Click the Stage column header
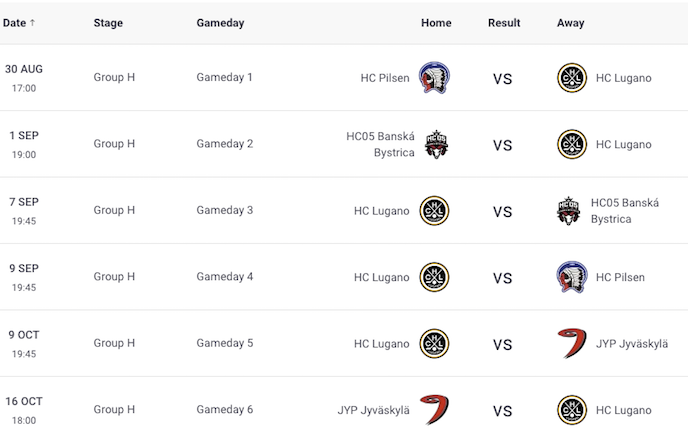 click(x=108, y=23)
